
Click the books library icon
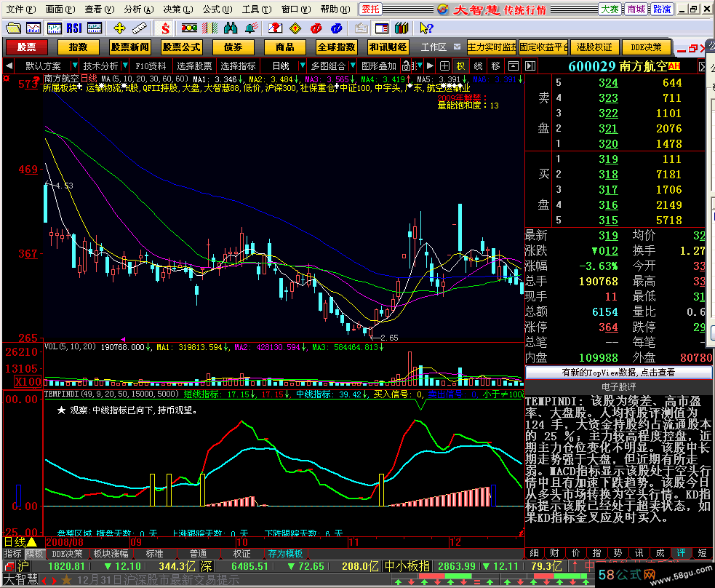click(x=402, y=28)
